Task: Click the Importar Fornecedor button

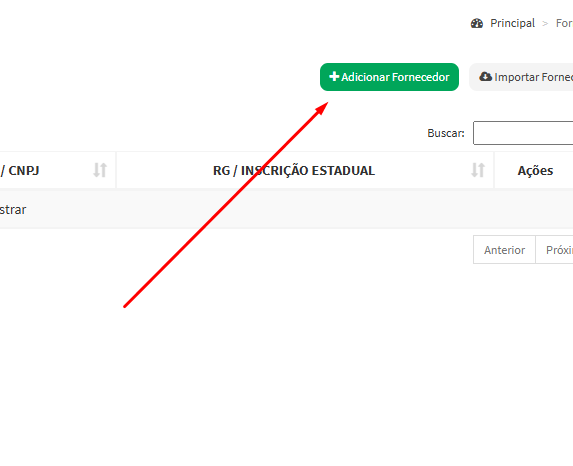Action: [521, 77]
